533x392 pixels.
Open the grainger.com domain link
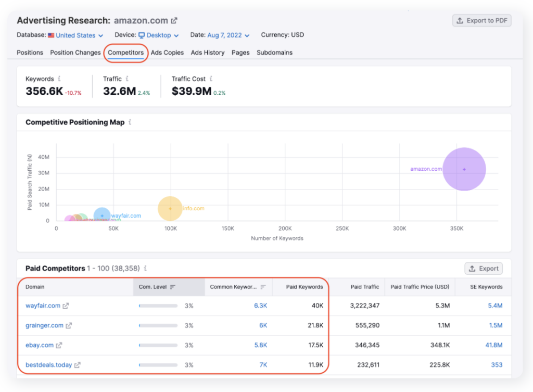pos(45,325)
